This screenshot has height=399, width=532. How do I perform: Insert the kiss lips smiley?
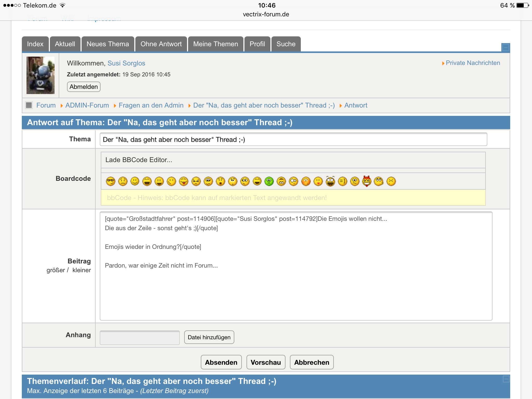pos(318,181)
